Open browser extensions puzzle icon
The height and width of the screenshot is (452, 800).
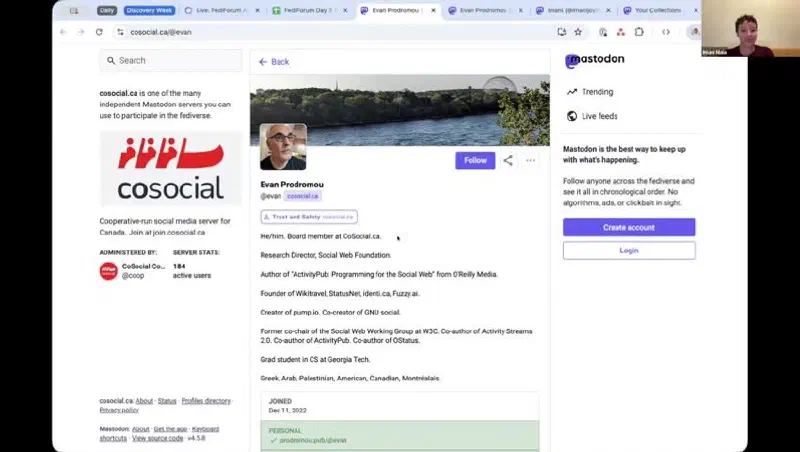point(639,32)
